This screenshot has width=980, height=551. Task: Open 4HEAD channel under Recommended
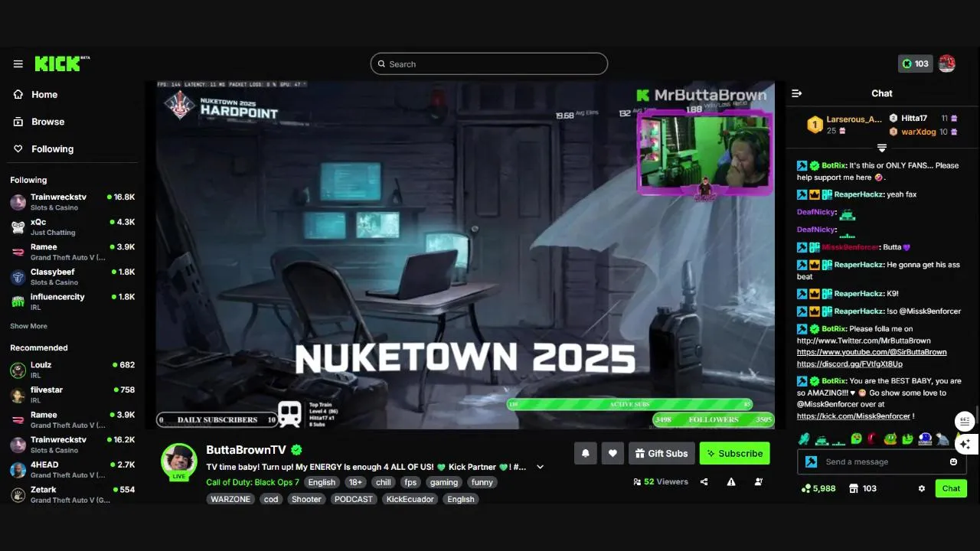[73, 469]
